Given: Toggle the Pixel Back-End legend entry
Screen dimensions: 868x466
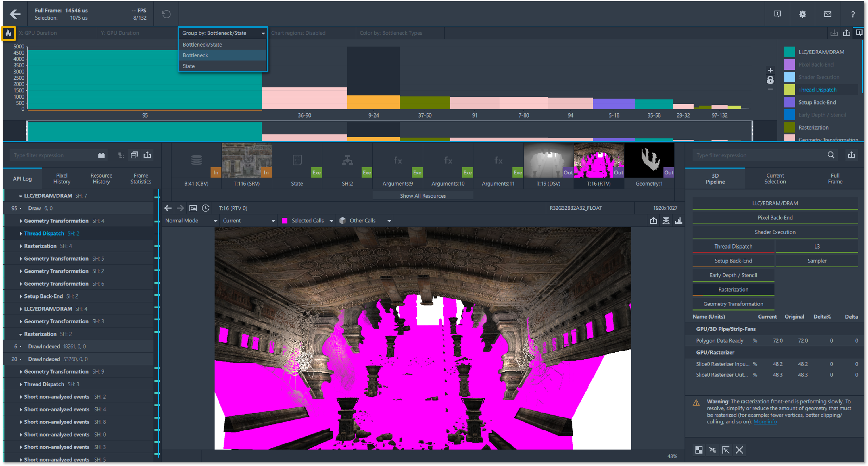Looking at the screenshot, I should (815, 65).
